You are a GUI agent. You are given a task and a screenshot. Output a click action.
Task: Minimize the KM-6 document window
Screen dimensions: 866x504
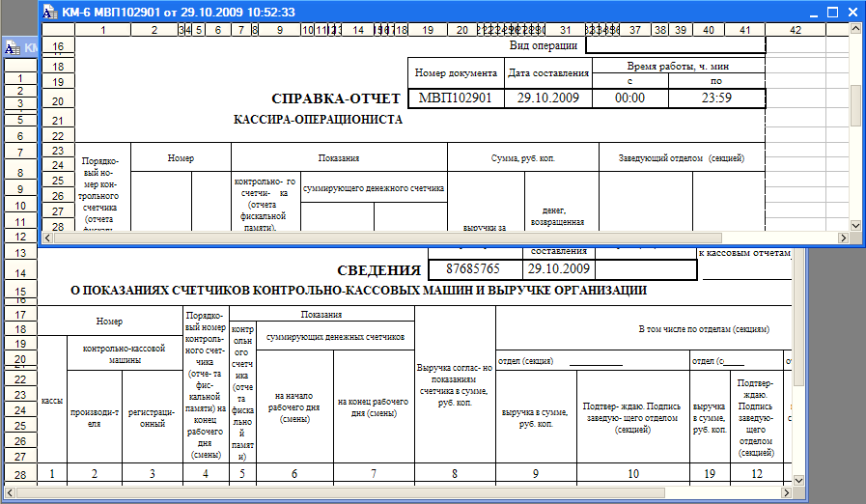click(814, 13)
